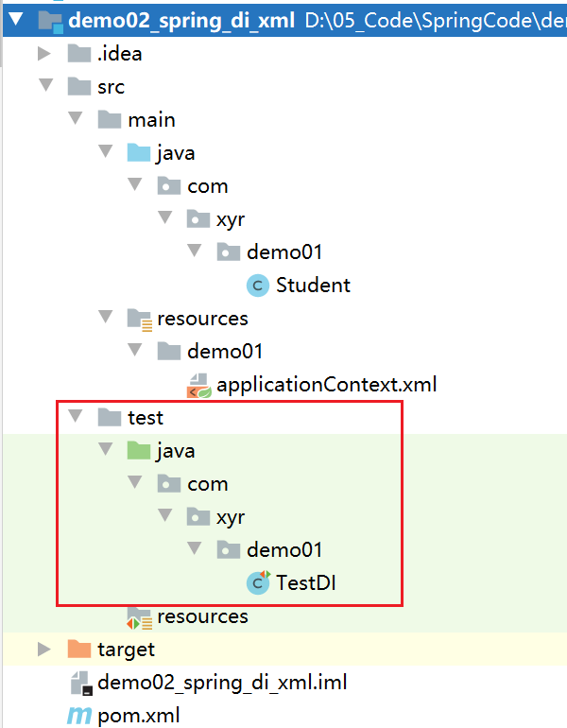Collapse the demo02_spring_di_xml project root arrow

click(16, 19)
